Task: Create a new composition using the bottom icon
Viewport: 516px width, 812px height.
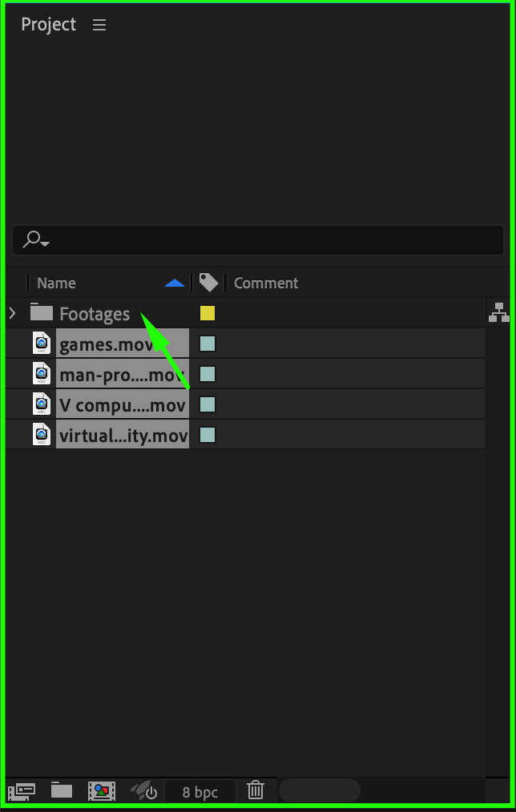Action: tap(102, 791)
